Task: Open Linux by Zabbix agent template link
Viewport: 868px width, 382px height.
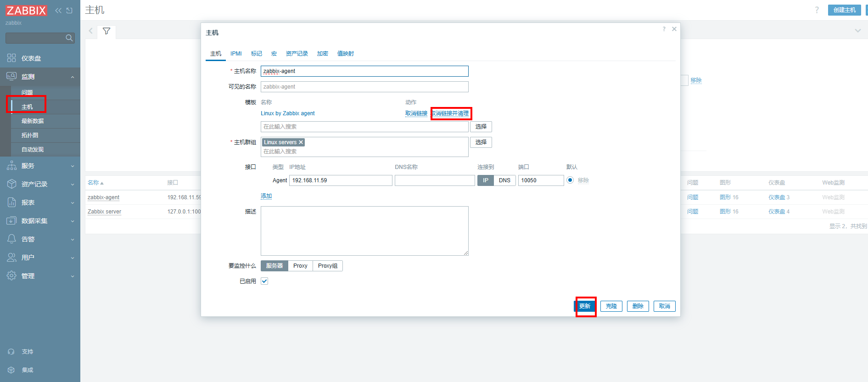Action: pos(288,113)
